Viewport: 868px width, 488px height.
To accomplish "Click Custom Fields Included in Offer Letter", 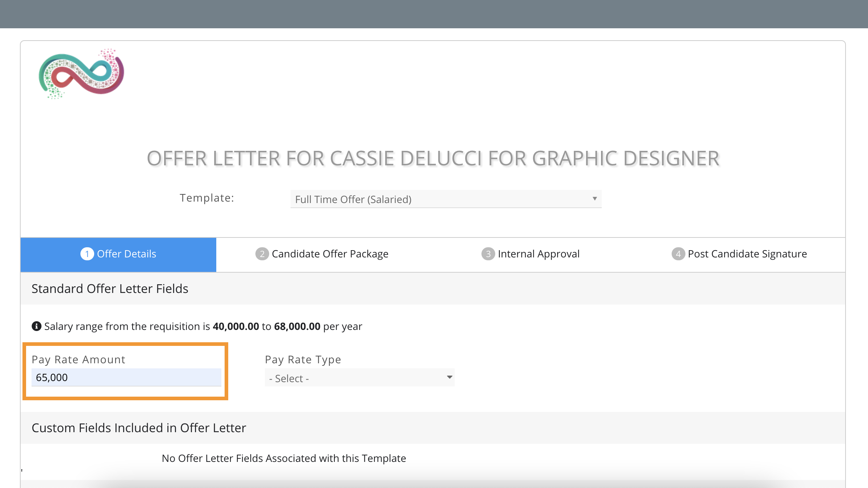I will [x=139, y=428].
